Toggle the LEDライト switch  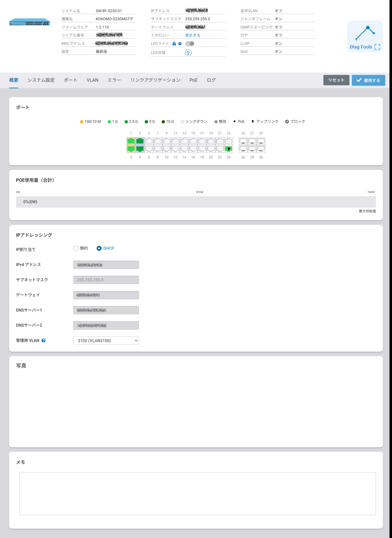click(190, 44)
